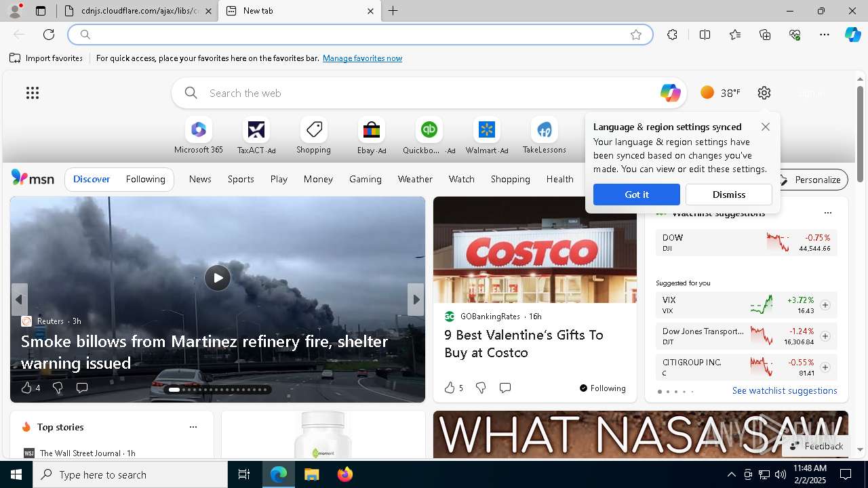Open Microsoft 365 quick link
Image resolution: width=868 pixels, height=488 pixels.
tap(199, 136)
